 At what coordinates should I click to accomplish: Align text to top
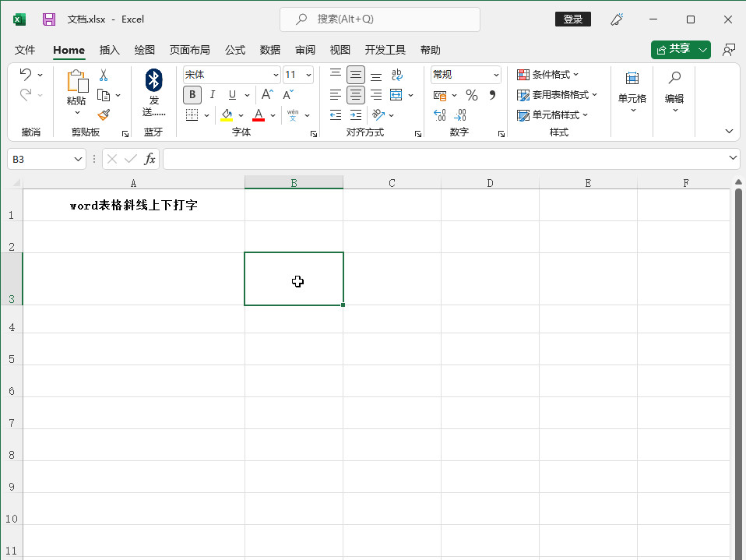pos(336,74)
